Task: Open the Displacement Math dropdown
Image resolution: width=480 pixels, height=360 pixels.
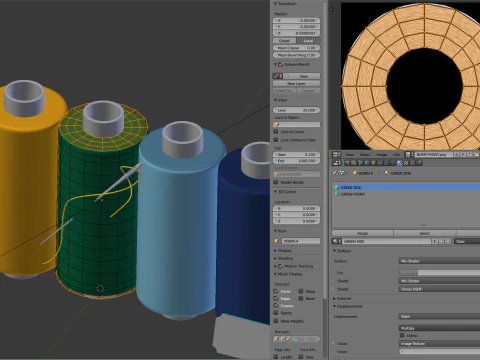Action: pyautogui.click(x=439, y=316)
